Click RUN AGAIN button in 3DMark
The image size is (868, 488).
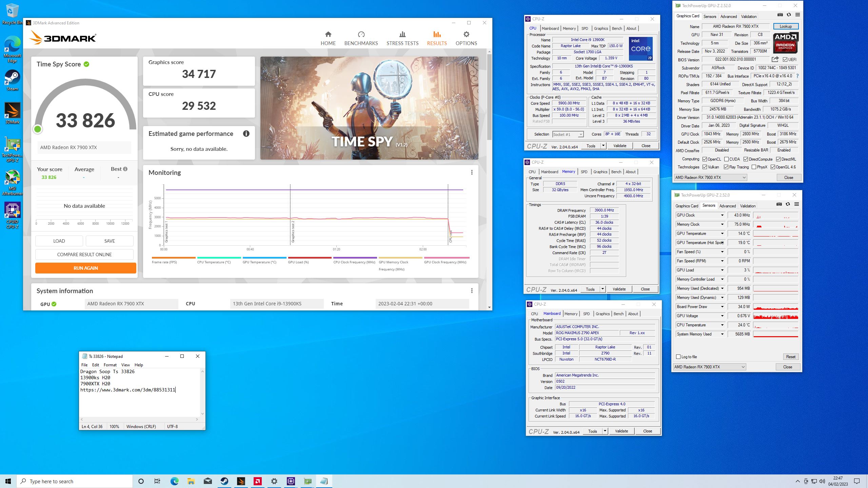pos(85,268)
